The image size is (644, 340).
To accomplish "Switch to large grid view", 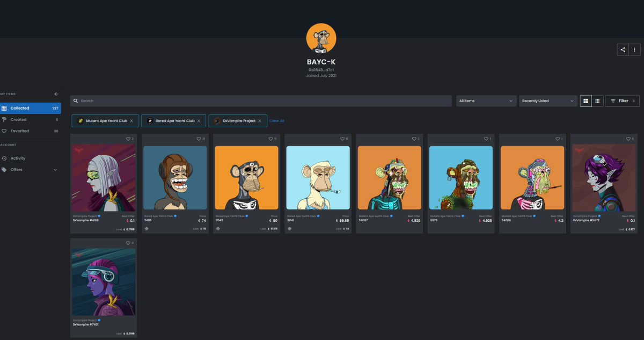I will coord(586,101).
